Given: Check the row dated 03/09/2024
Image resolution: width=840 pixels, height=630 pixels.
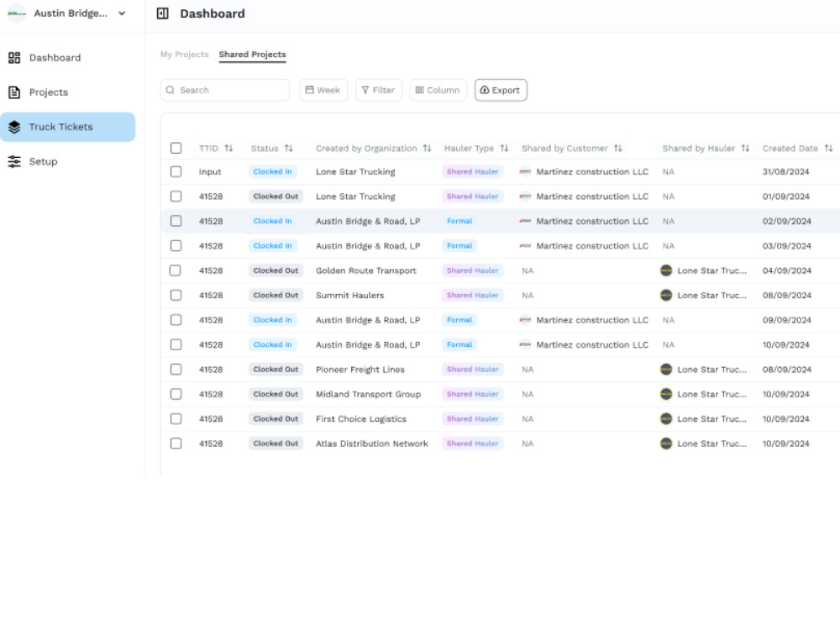Looking at the screenshot, I should [x=176, y=246].
